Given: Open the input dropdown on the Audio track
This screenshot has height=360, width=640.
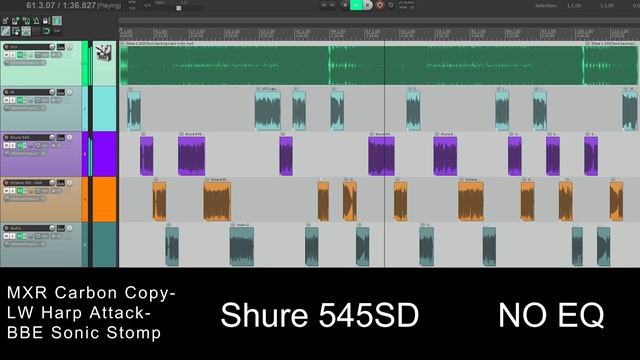Looking at the screenshot, I should [25, 244].
